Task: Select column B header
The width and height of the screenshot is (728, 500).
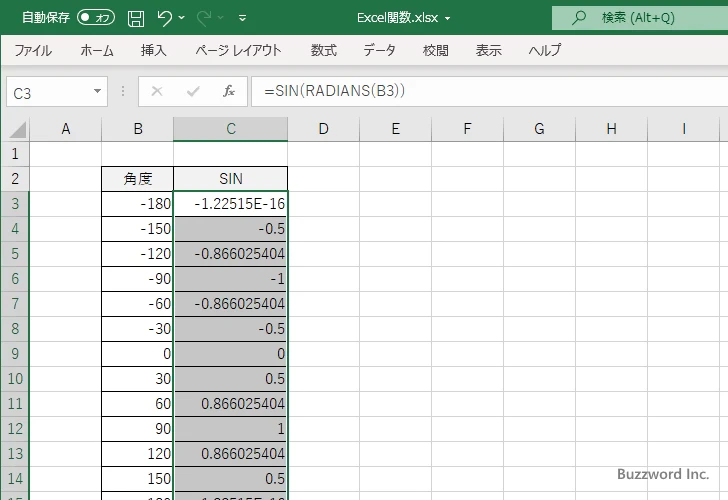Action: [x=137, y=129]
